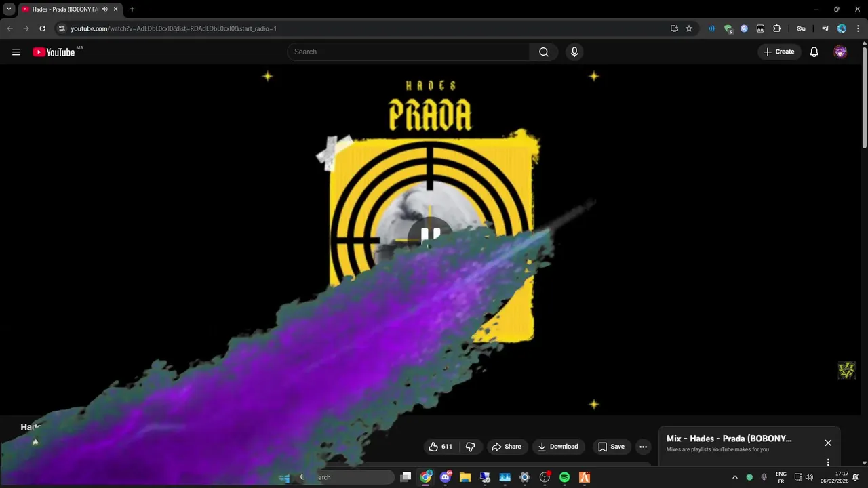Open the clock showing 17:17
The height and width of the screenshot is (488, 868).
834,477
